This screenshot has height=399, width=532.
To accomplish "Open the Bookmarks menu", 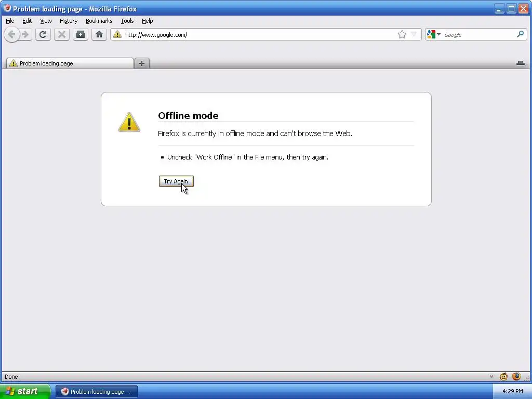I will tap(99, 21).
